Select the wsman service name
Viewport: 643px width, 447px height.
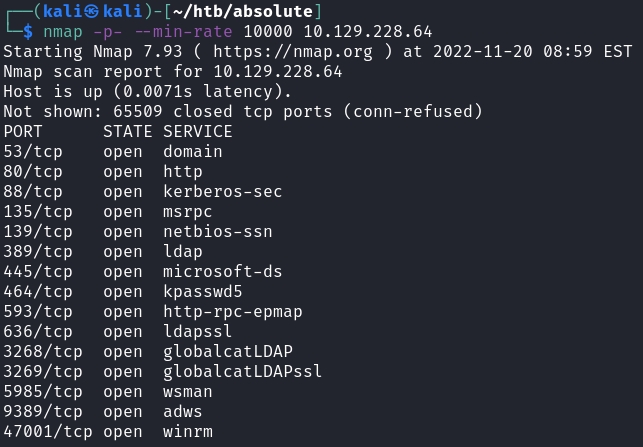tap(187, 391)
